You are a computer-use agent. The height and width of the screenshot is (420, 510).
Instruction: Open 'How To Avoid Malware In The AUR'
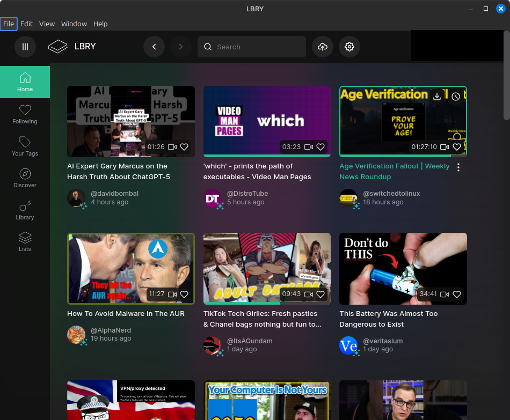point(126,314)
